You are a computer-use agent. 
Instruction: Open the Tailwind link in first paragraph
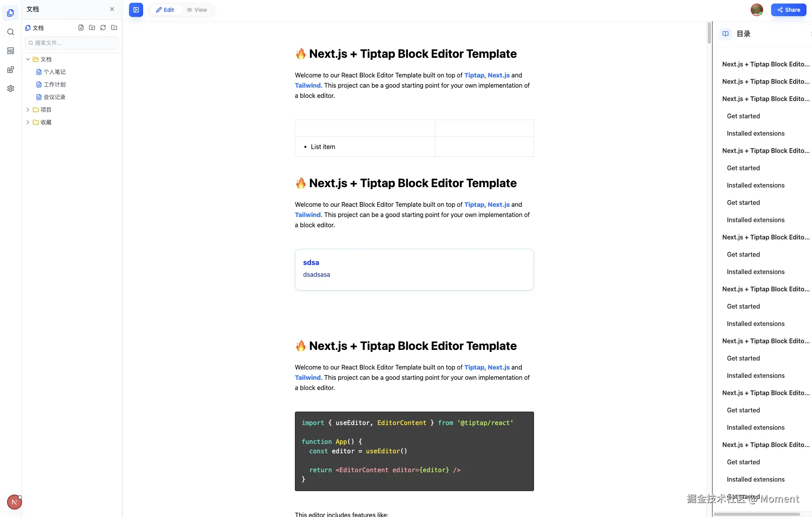(x=307, y=85)
